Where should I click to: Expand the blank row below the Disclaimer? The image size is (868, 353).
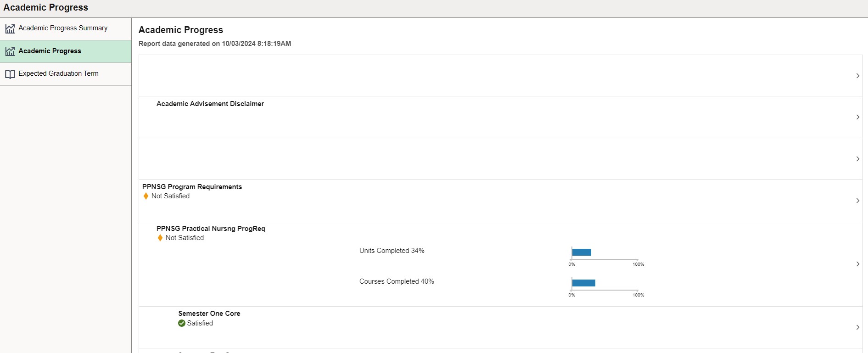point(857,159)
